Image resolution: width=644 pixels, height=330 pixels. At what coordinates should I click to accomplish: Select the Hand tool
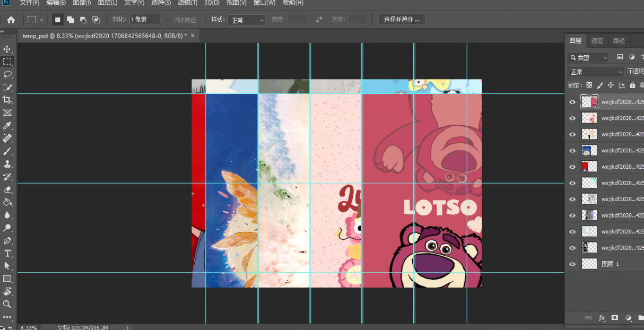pyautogui.click(x=7, y=291)
